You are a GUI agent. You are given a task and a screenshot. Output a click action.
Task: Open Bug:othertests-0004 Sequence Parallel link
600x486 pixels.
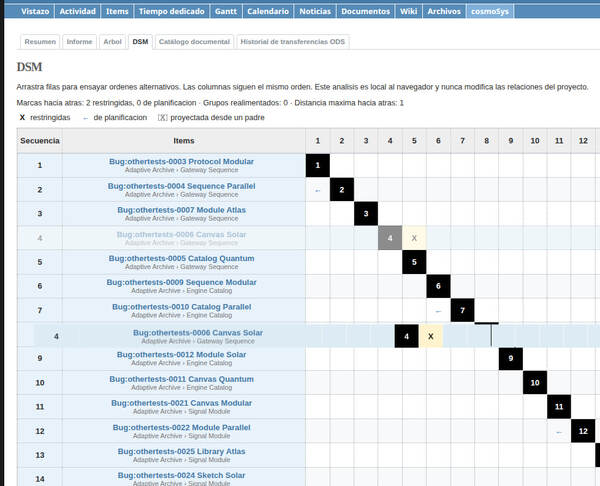tap(181, 186)
